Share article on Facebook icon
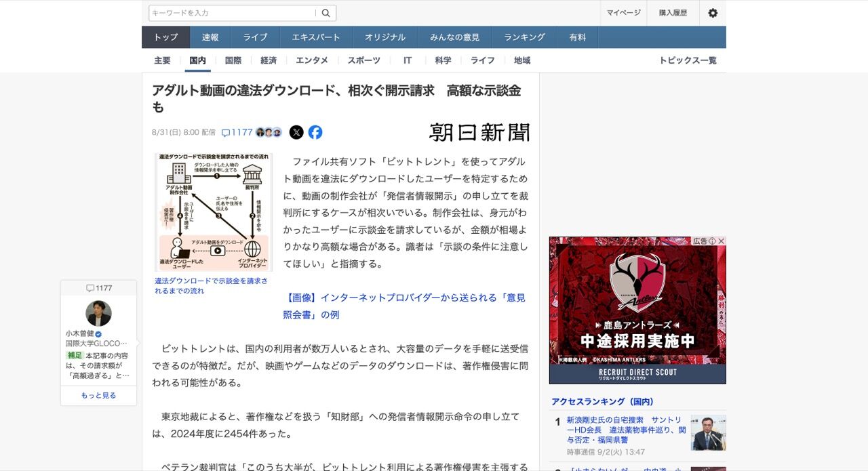868x471 pixels. [x=315, y=132]
